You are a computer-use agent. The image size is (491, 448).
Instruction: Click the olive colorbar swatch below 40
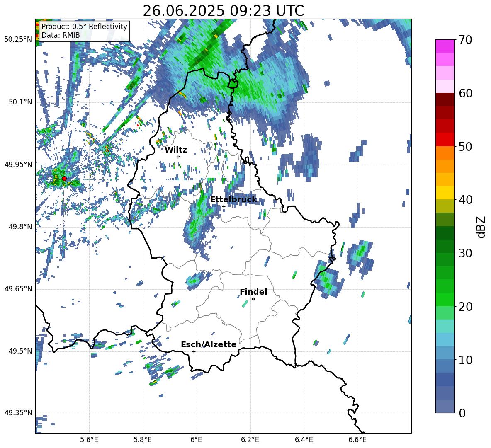coord(445,206)
